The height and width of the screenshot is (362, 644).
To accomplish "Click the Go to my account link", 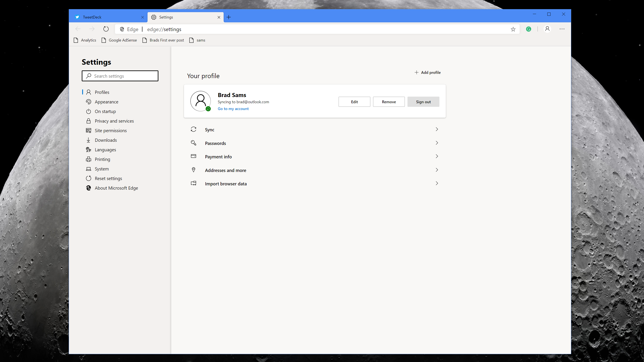I will 233,109.
